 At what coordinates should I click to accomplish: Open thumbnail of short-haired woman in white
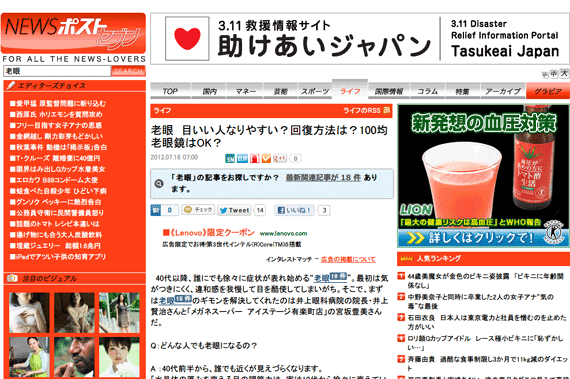pyautogui.click(x=119, y=357)
